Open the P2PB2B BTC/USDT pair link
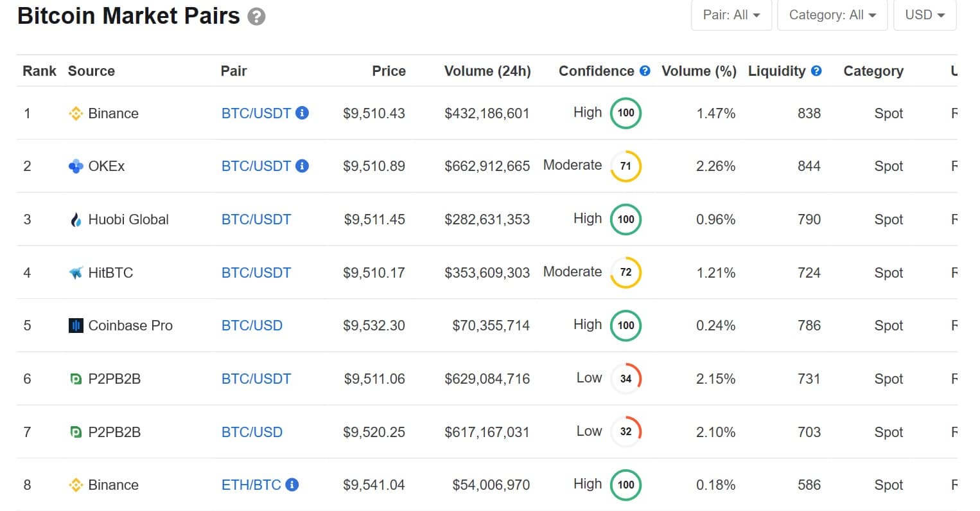The image size is (980, 511). pyautogui.click(x=256, y=379)
